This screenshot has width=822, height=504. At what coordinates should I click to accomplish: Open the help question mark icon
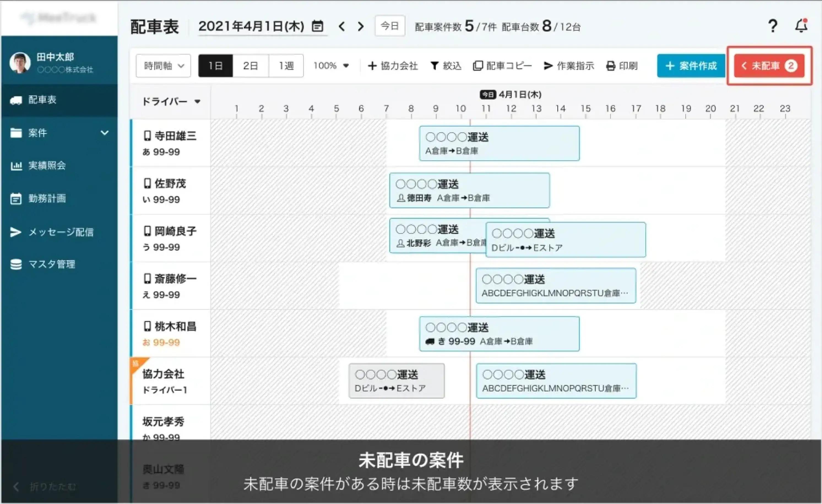click(x=772, y=26)
